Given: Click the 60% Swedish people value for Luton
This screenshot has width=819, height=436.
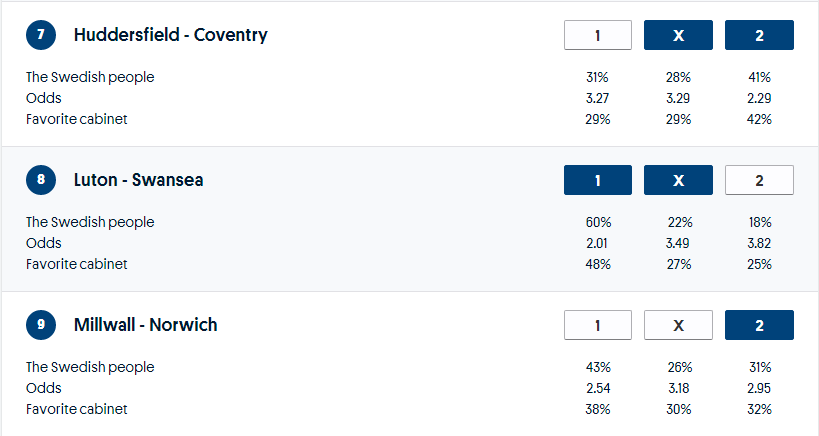Looking at the screenshot, I should pyautogui.click(x=598, y=222).
